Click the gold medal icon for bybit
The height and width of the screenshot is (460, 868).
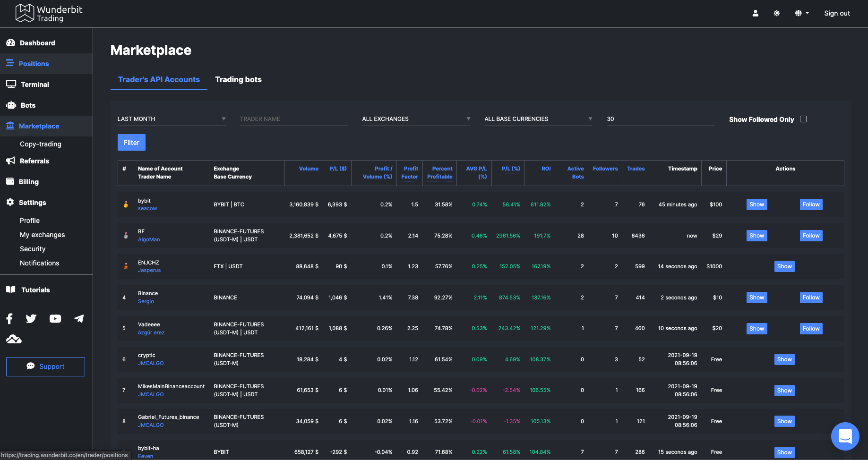coord(126,204)
